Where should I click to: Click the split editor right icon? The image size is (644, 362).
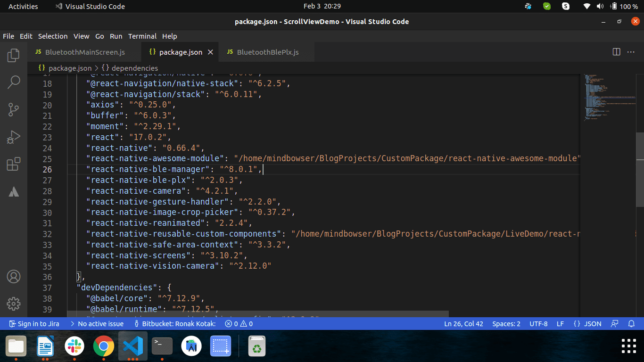click(x=616, y=52)
